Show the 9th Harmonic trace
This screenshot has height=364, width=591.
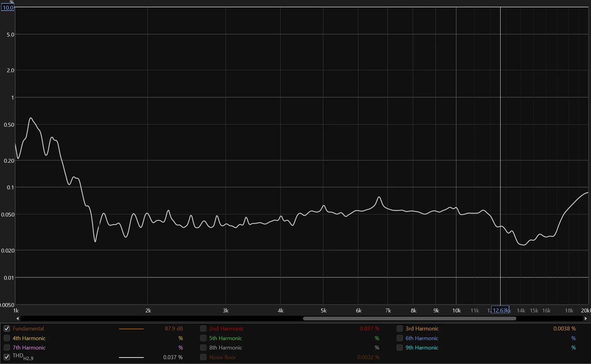[x=399, y=348]
